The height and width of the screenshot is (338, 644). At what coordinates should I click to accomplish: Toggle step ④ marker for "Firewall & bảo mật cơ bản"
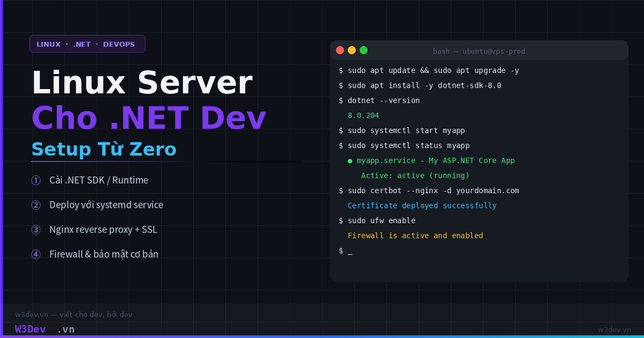pyautogui.click(x=36, y=254)
